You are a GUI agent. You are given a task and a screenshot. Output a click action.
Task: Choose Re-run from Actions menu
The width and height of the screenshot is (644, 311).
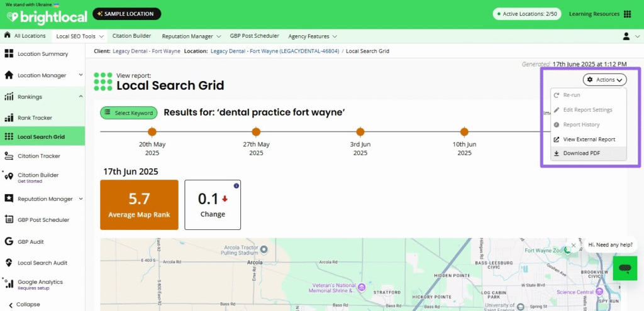[588, 95]
